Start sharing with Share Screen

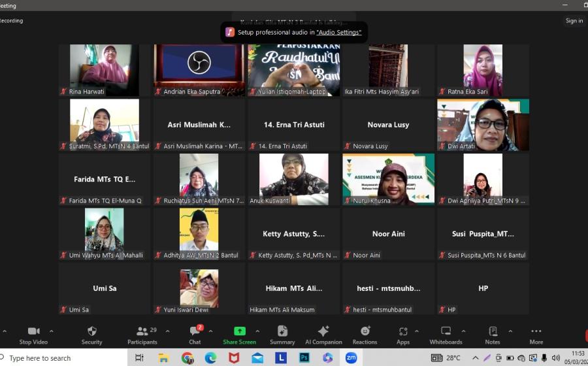pyautogui.click(x=239, y=332)
